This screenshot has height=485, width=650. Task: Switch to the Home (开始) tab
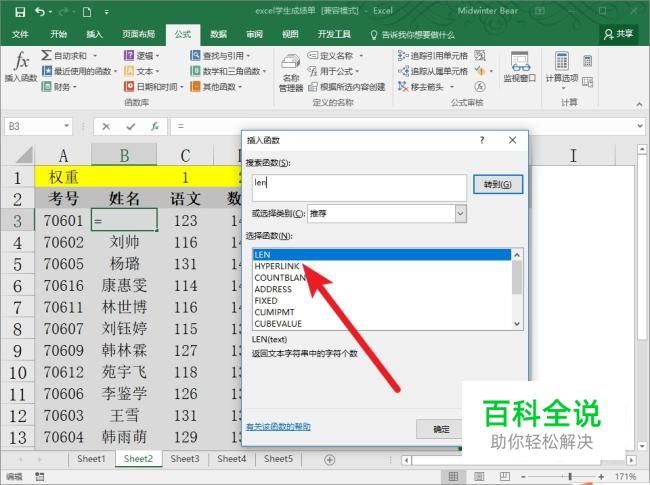pyautogui.click(x=58, y=34)
